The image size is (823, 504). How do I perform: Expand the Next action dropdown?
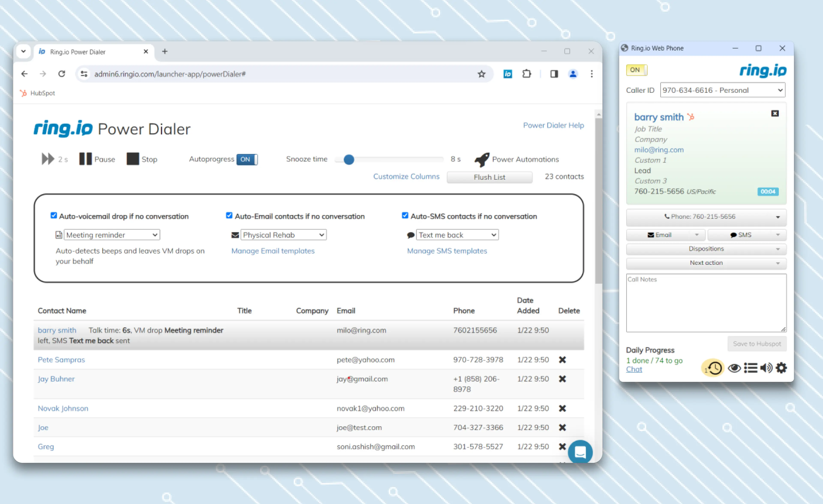click(706, 263)
